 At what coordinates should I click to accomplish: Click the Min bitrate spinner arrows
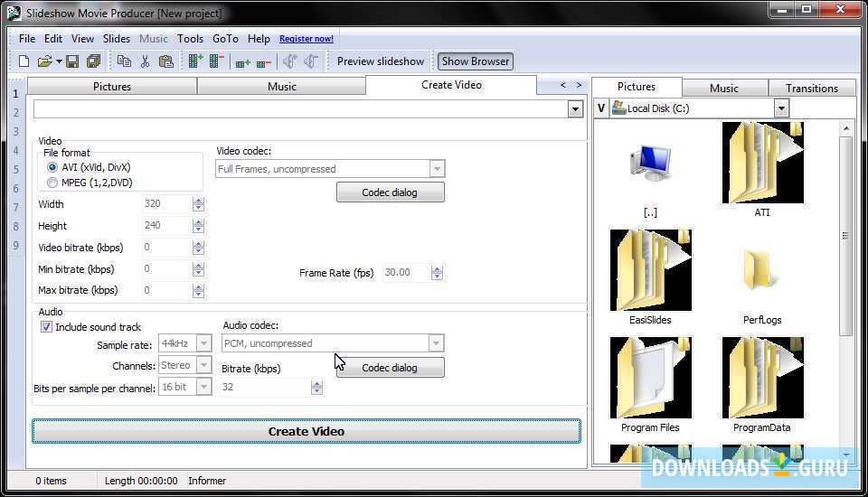click(x=198, y=269)
